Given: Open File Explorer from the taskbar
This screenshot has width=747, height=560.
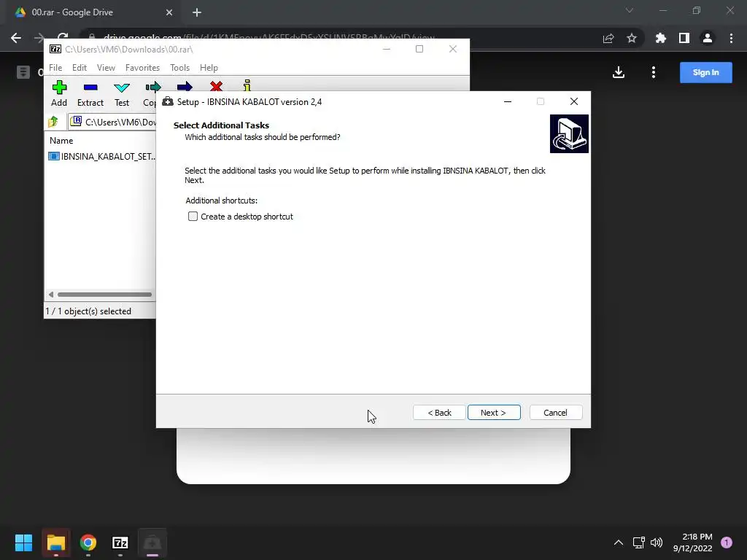Looking at the screenshot, I should tap(55, 542).
